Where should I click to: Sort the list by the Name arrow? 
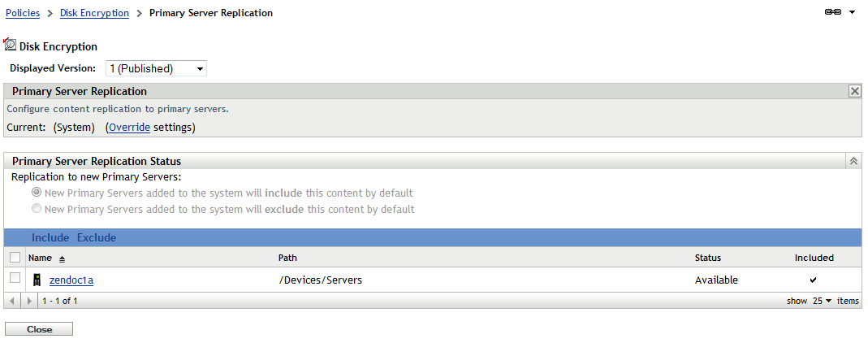point(63,258)
